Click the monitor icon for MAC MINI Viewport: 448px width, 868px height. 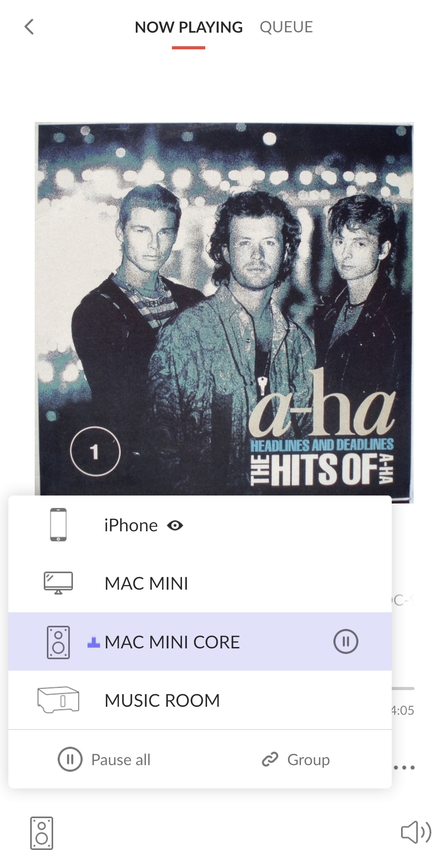point(58,583)
